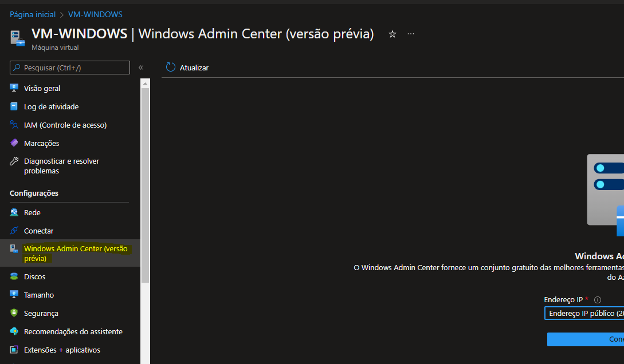Viewport: 624px width, 364px height.
Task: Click the Configurações section heading
Action: tap(34, 193)
